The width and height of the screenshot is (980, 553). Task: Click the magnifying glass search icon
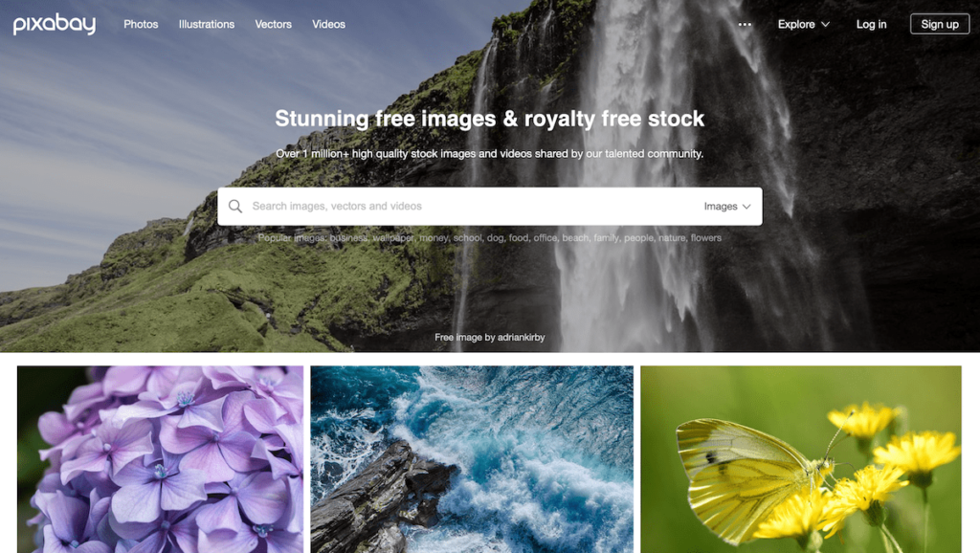click(235, 207)
